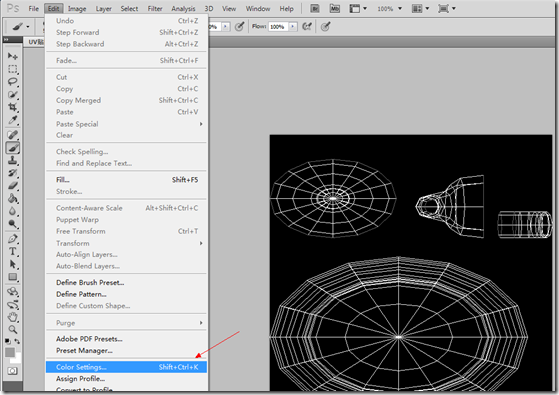Select the Quick Selection tool

[12, 94]
